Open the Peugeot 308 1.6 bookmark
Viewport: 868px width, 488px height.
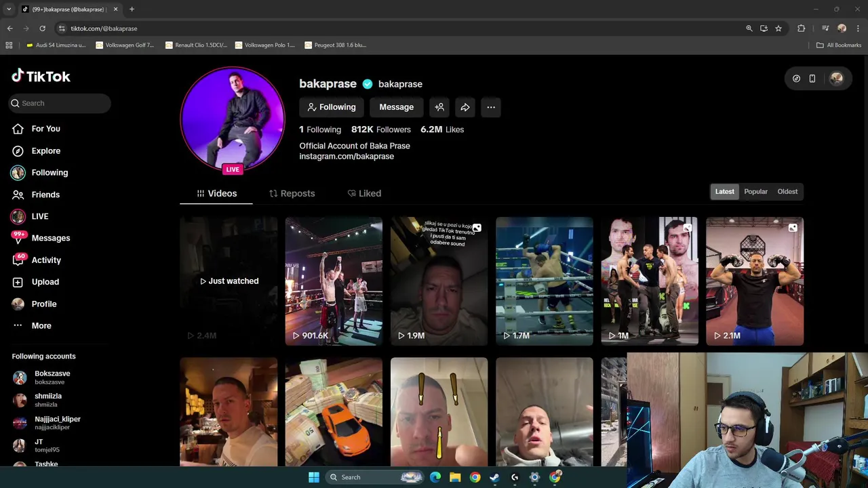click(336, 45)
